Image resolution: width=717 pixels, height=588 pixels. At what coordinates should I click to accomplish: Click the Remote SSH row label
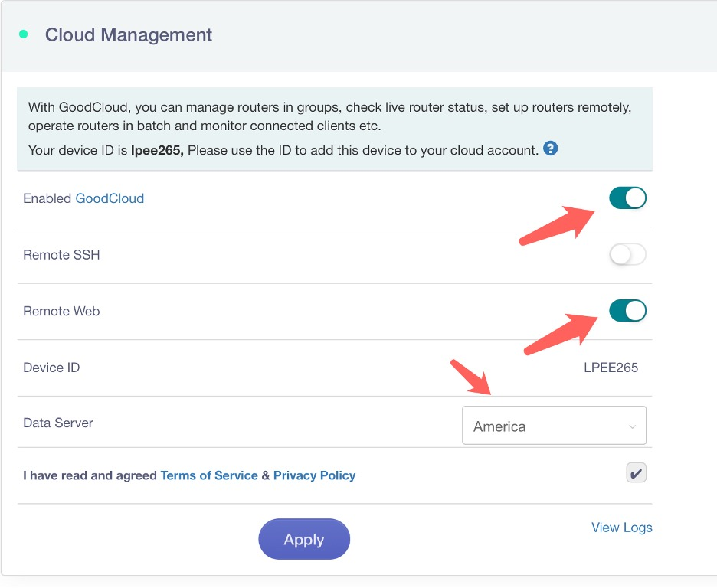[61, 254]
